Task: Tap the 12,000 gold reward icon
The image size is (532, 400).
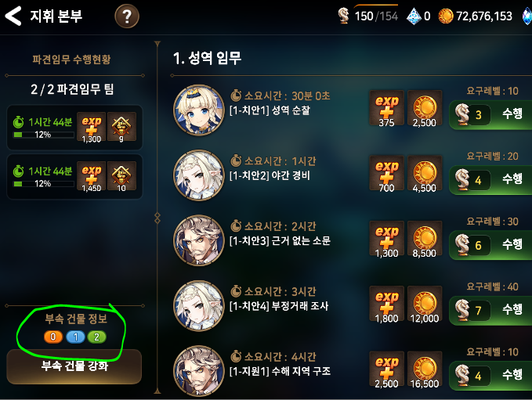Action: coord(425,305)
